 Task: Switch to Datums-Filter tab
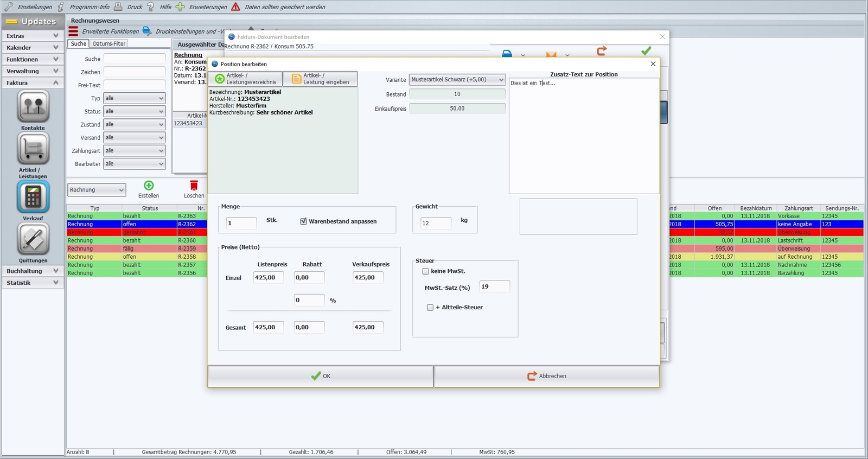click(109, 43)
